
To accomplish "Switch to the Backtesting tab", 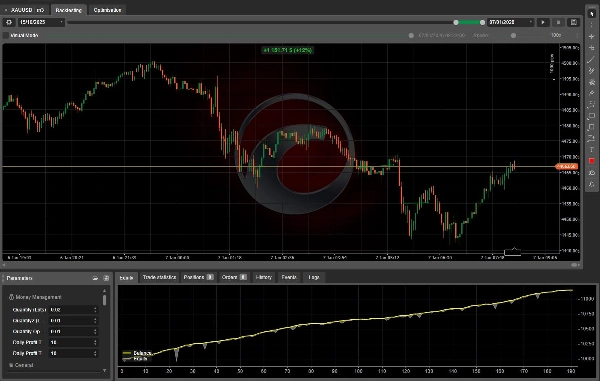I will [68, 10].
